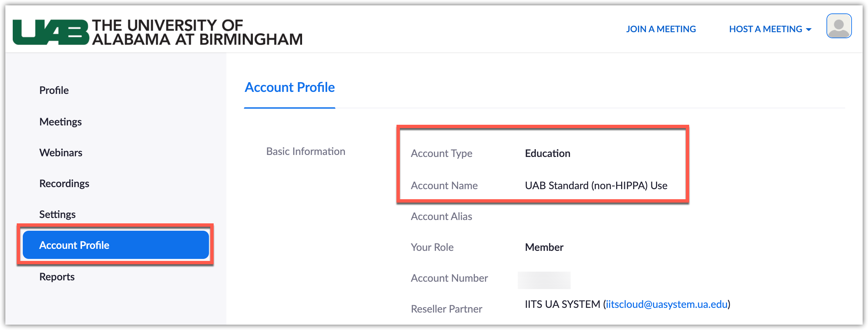Click the University of Alabama at Birmingham title
The width and height of the screenshot is (868, 330).
(x=197, y=33)
